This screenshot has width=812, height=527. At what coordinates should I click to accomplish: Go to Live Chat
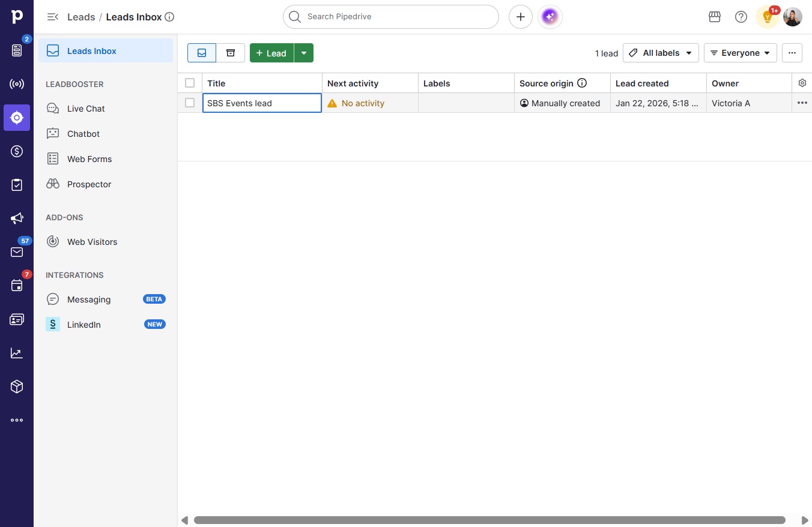click(106, 109)
